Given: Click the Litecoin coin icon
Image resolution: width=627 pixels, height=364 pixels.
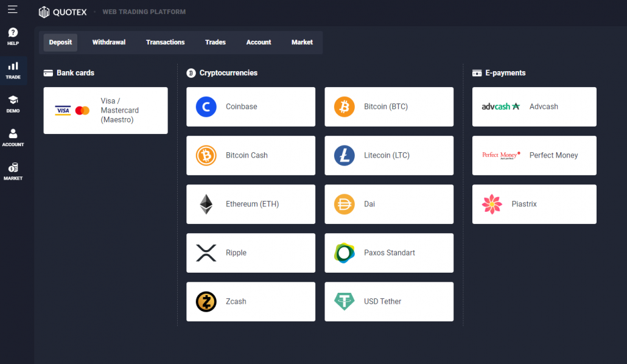Looking at the screenshot, I should 345,156.
